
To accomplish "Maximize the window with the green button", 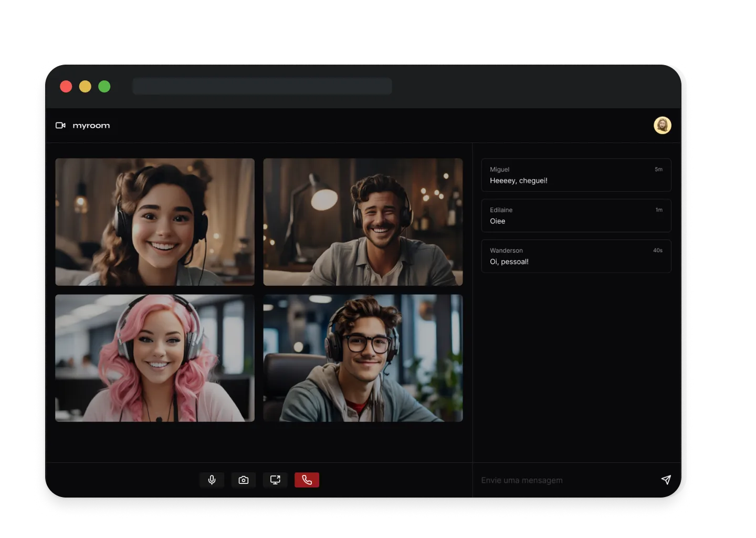I will point(104,86).
